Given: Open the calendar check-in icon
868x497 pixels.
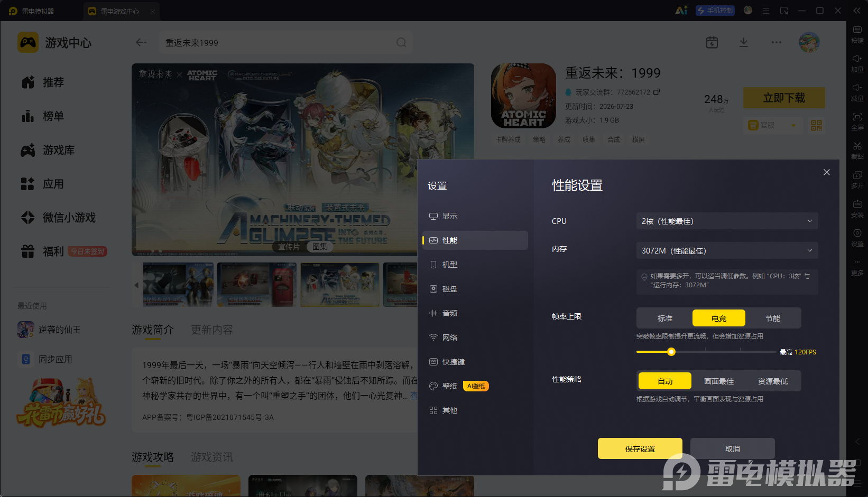Looking at the screenshot, I should pos(712,42).
